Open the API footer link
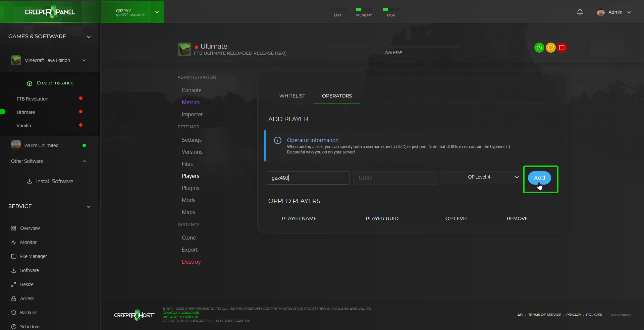This screenshot has height=330, width=644. 520,315
